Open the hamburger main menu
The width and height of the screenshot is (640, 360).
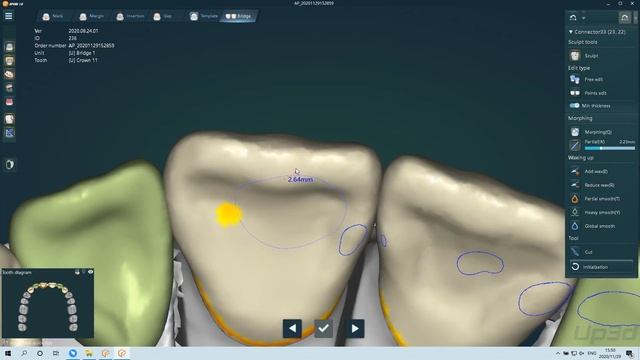point(9,16)
